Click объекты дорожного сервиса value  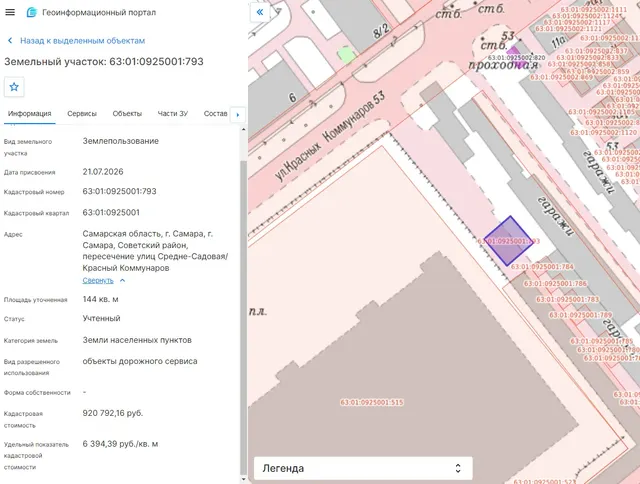140,361
